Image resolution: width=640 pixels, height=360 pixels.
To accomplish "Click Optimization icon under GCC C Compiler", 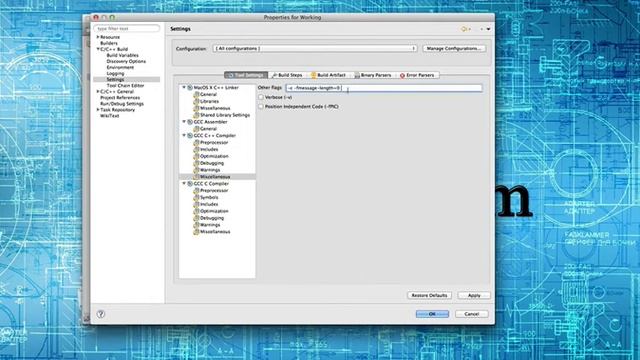I will pos(196,211).
